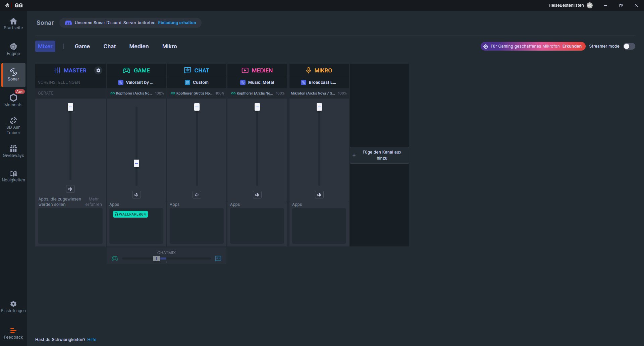
Task: Open Neuigkeiten in the sidebar
Action: click(x=13, y=176)
